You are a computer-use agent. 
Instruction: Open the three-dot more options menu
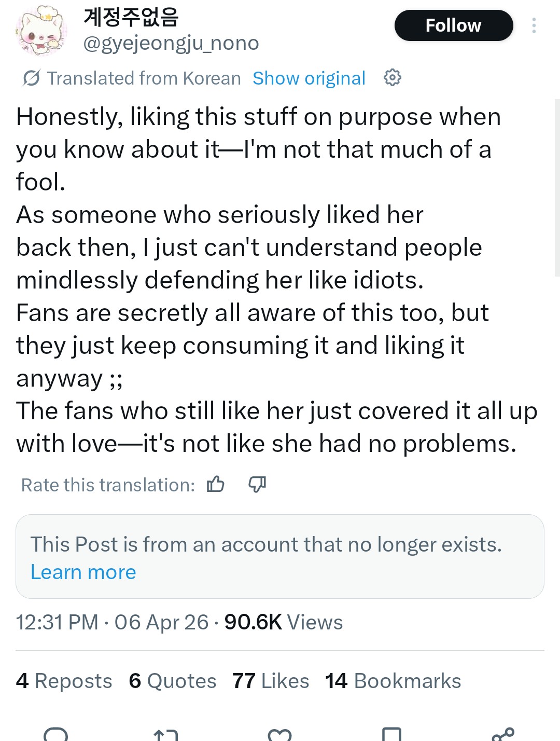coord(534,25)
